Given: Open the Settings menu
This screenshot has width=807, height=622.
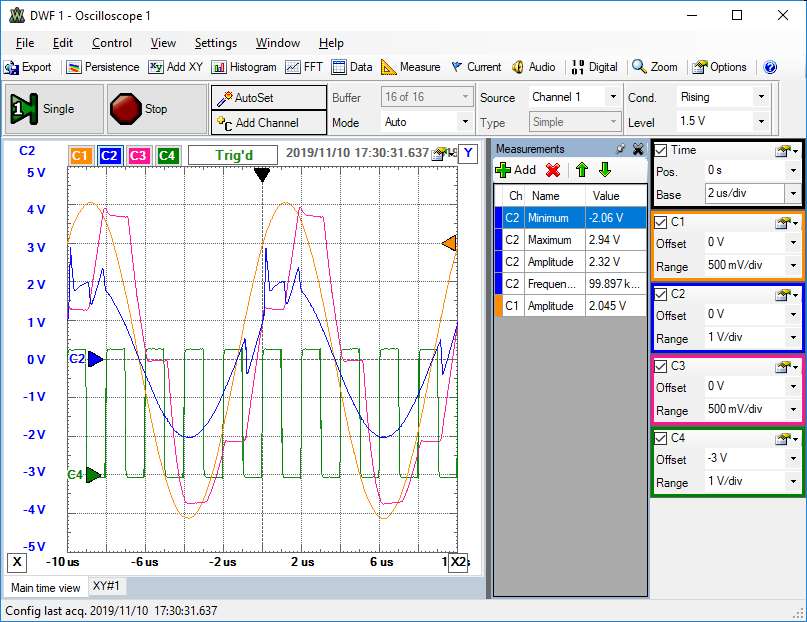Looking at the screenshot, I should (215, 43).
